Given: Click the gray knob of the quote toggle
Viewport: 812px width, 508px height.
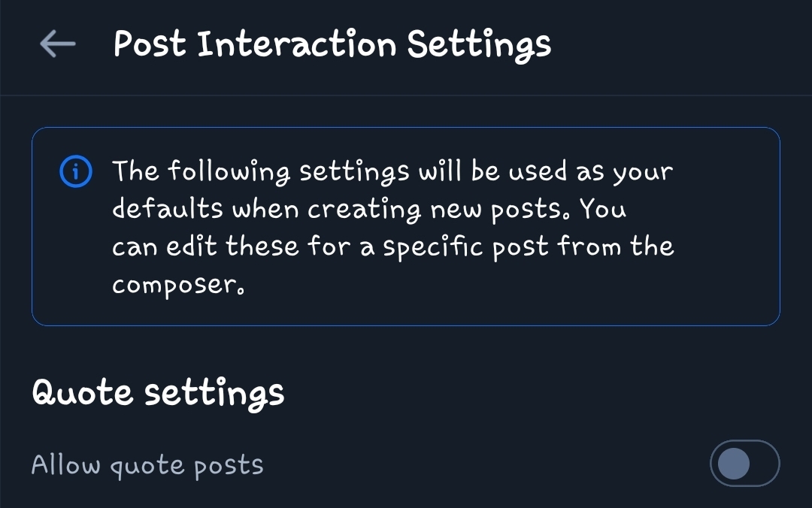Looking at the screenshot, I should pos(734,464).
